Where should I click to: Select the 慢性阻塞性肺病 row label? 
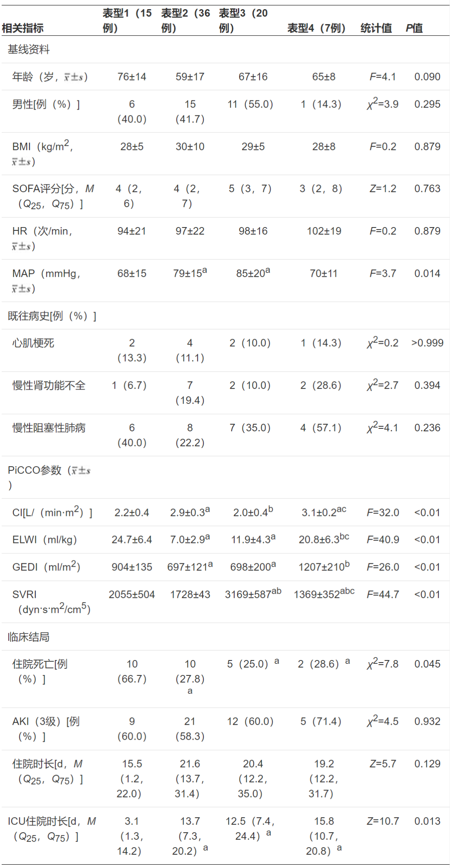click(x=49, y=428)
